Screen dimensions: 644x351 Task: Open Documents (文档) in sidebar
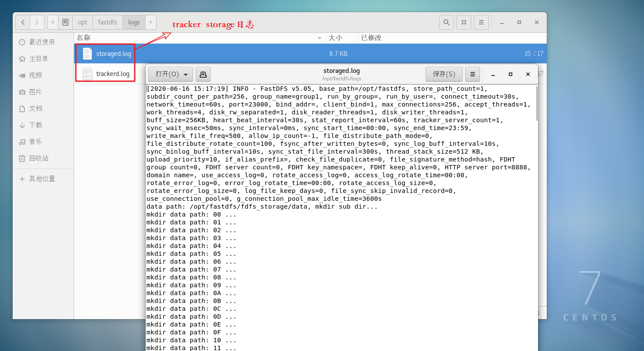(43, 108)
